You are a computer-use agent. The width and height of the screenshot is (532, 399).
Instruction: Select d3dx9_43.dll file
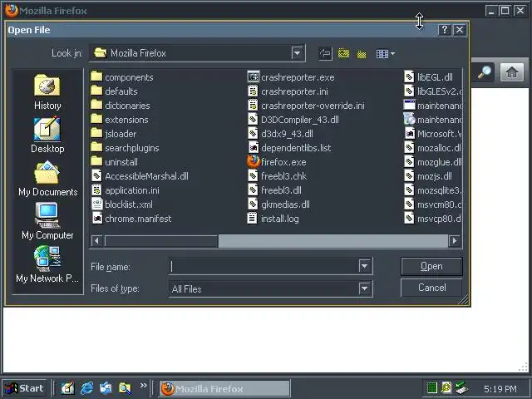click(x=280, y=134)
